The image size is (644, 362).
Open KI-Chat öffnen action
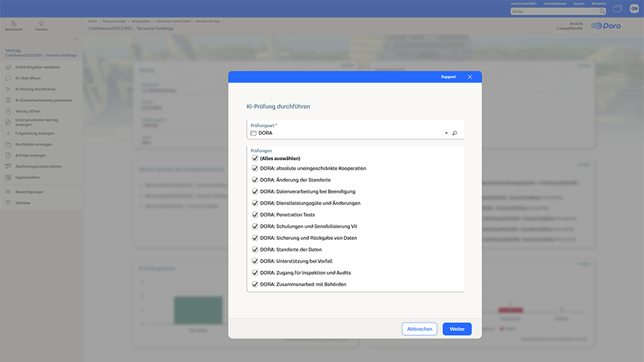click(x=28, y=78)
